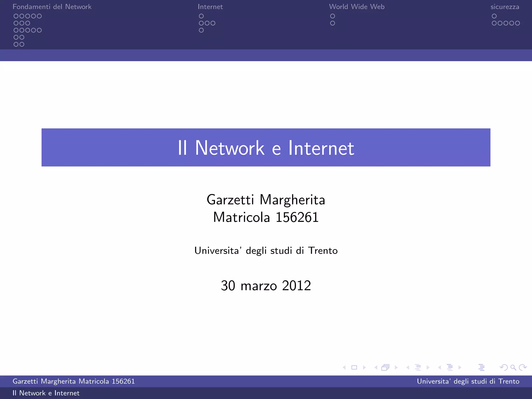
Task: Click the previous slide arrow icon
Action: 344,367
